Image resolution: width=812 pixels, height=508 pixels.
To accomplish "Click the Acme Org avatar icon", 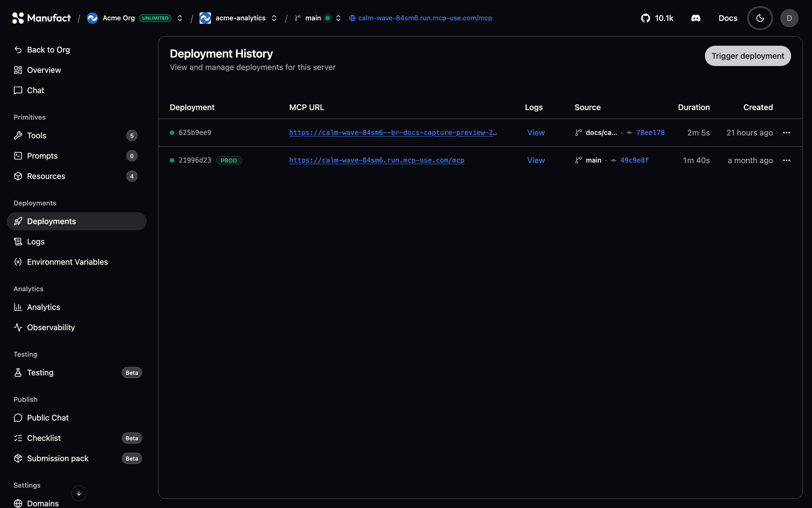I will 92,18.
